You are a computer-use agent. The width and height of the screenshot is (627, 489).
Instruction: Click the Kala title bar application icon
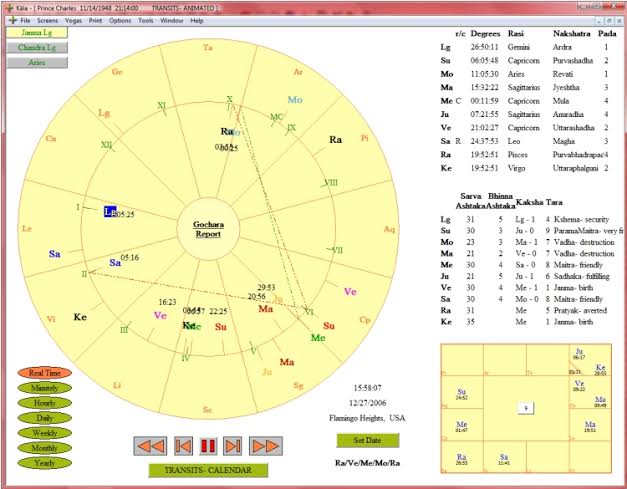click(8, 8)
